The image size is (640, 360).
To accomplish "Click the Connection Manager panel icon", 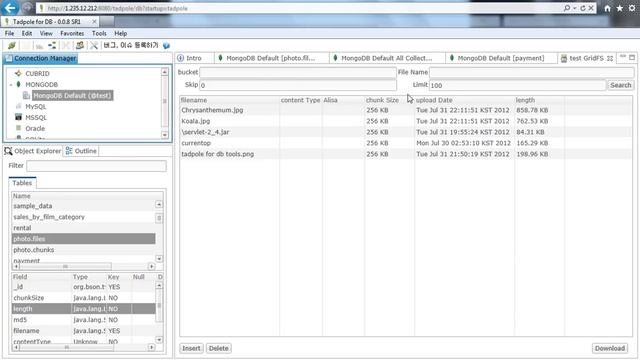I will [x=9, y=58].
